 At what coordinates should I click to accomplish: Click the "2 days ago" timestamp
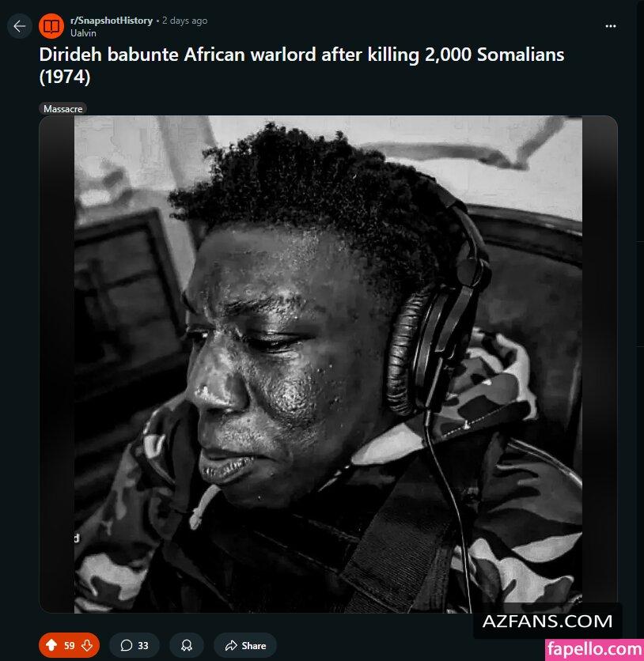[184, 21]
